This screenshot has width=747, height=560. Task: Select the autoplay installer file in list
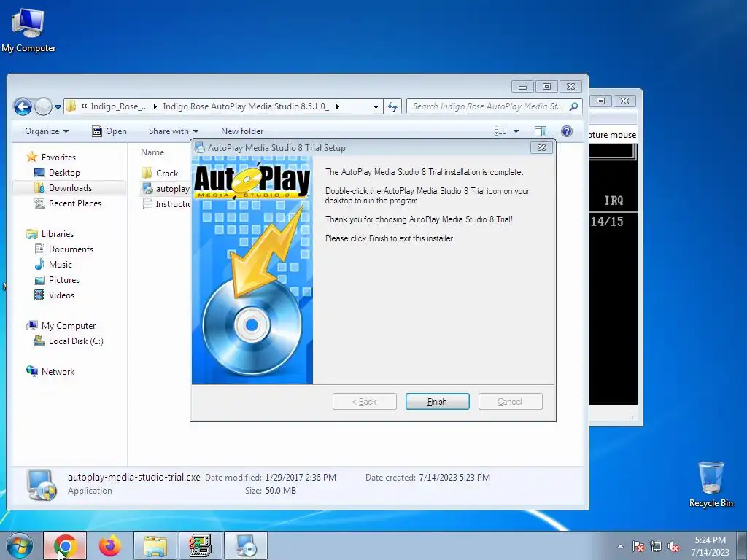click(166, 189)
